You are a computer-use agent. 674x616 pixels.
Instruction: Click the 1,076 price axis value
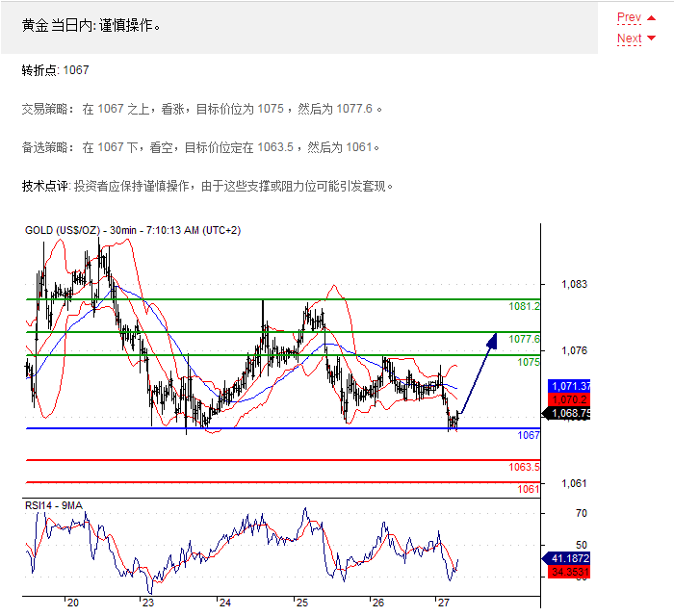[x=574, y=350]
